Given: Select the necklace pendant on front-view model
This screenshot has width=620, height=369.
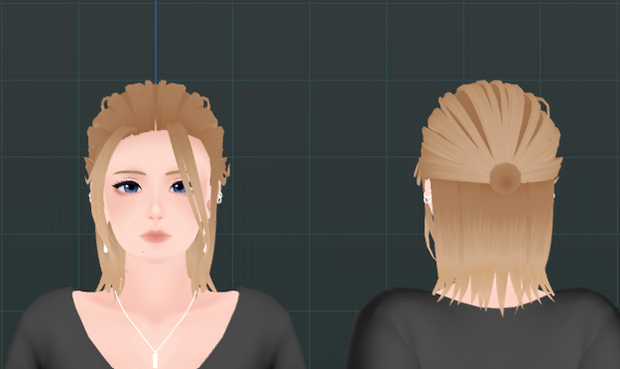Looking at the screenshot, I should pyautogui.click(x=155, y=360).
